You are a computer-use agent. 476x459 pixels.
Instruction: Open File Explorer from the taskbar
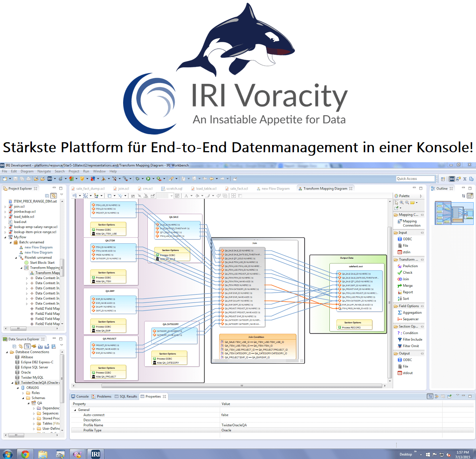pos(43,454)
